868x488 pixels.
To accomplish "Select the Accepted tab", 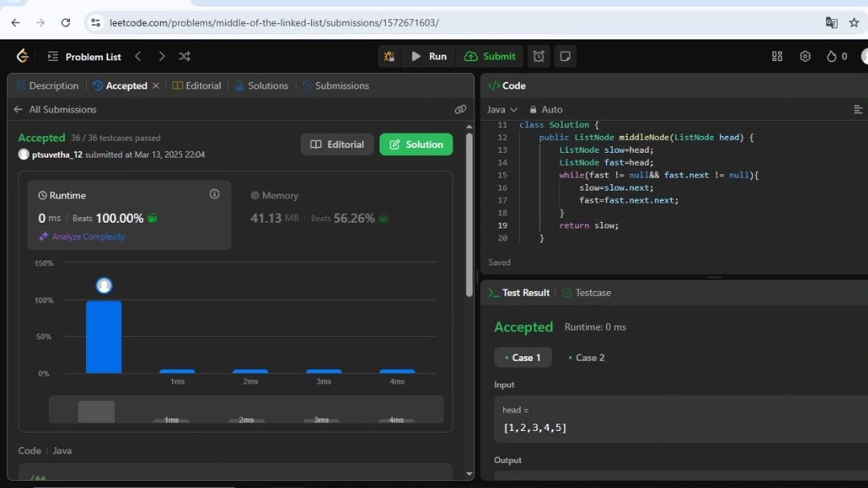I will 120,86.
